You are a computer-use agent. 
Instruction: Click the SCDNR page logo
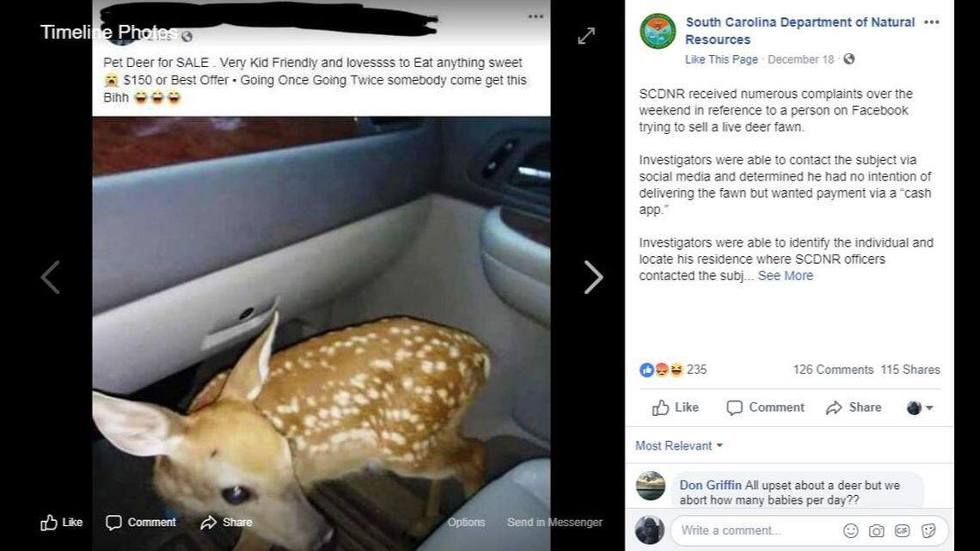click(x=658, y=30)
